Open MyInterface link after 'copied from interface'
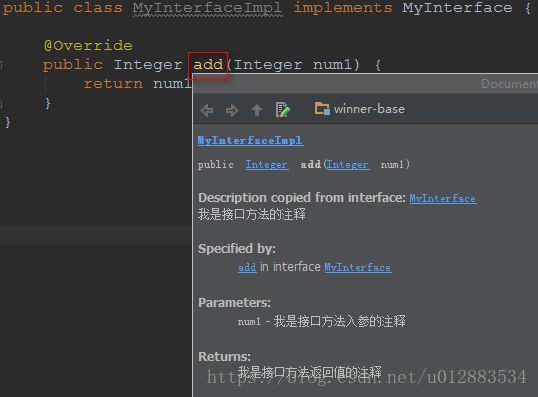This screenshot has height=397, width=538. [x=443, y=198]
